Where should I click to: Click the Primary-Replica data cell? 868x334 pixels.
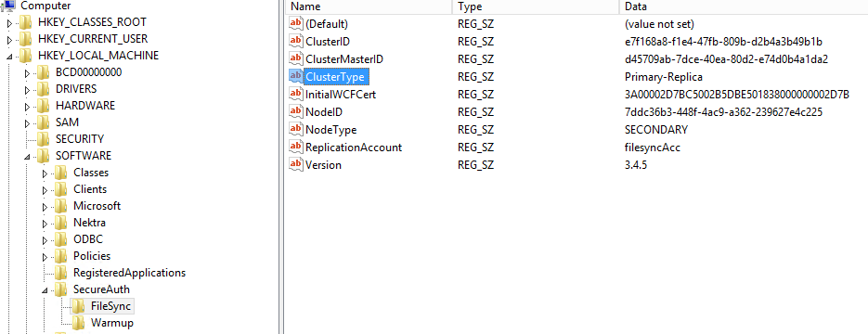(663, 77)
